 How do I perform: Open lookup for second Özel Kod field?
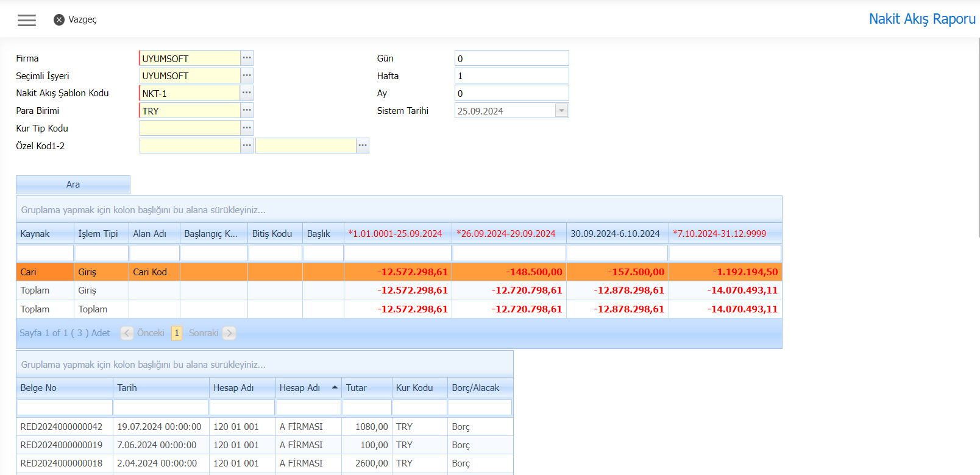point(363,146)
